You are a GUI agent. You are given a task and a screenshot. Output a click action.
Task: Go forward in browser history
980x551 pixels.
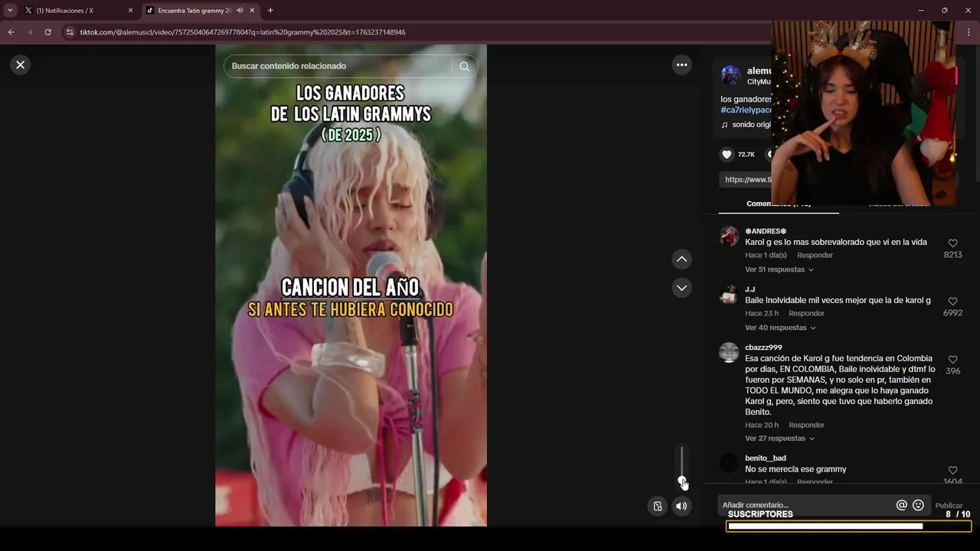click(29, 32)
